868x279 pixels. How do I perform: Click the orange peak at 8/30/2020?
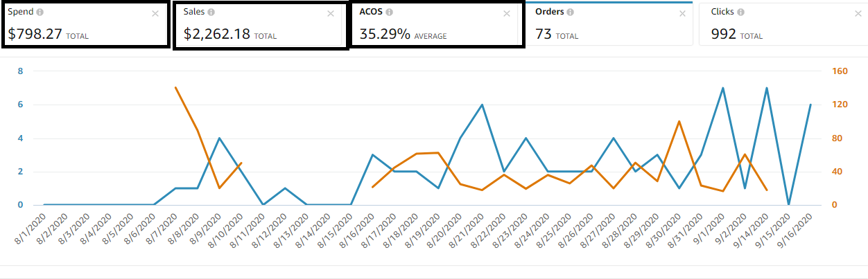coord(679,121)
